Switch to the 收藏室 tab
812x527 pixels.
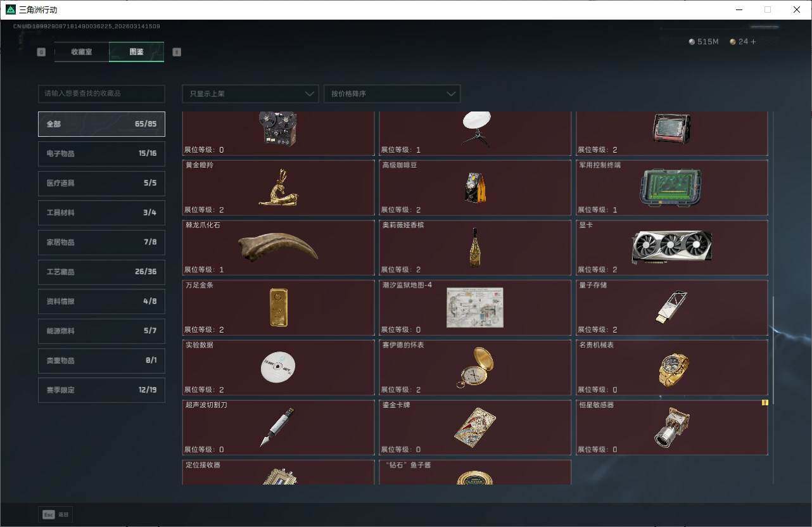pyautogui.click(x=82, y=52)
